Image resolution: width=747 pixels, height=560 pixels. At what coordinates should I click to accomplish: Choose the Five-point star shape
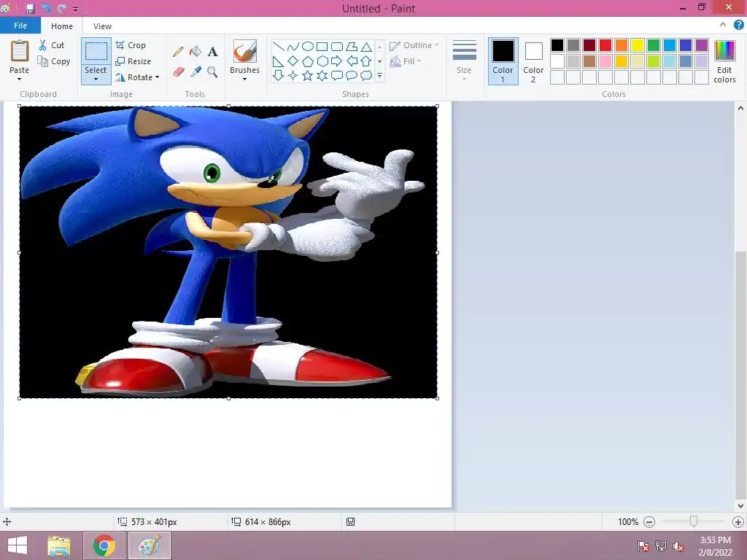click(x=308, y=75)
